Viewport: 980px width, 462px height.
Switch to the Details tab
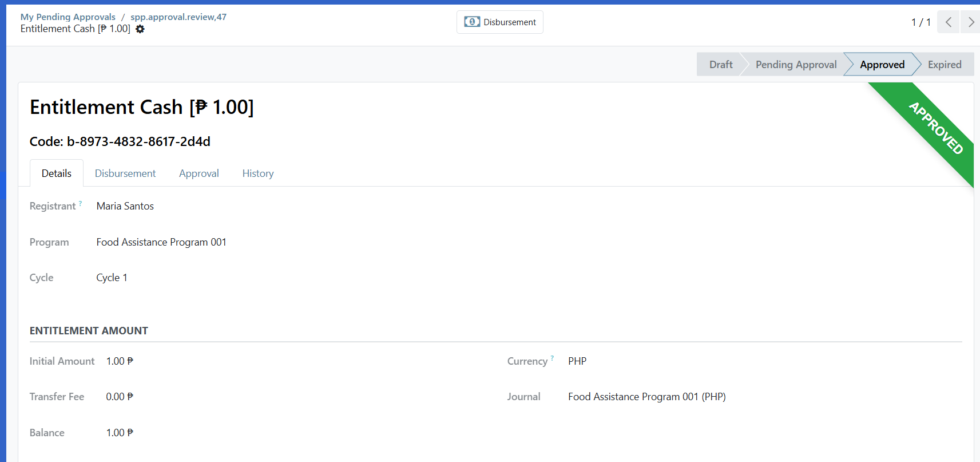tap(57, 173)
